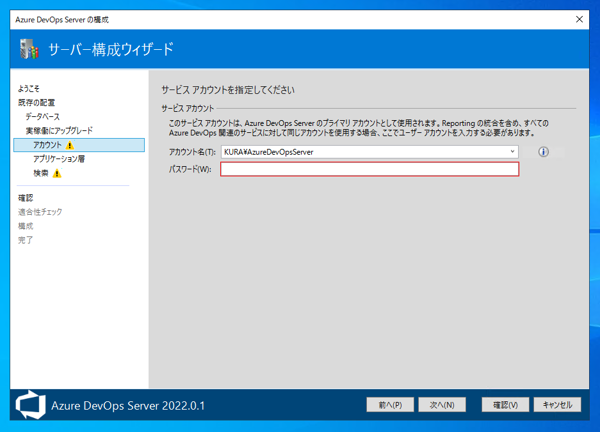Click the サービス アカウントを指定してください heading
This screenshot has height=432, width=600.
tap(228, 90)
